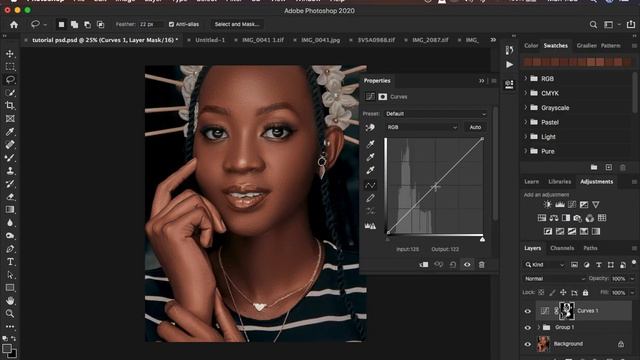This screenshot has height=360, width=640.
Task: Toggle lock all on layer
Action: point(585,292)
